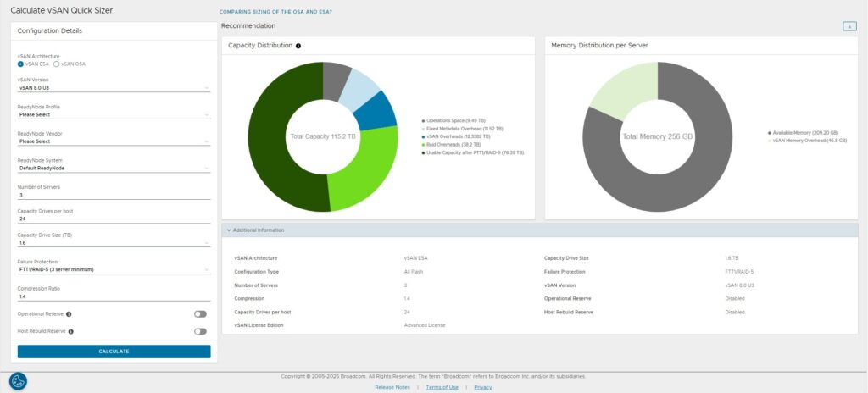Image resolution: width=868 pixels, height=393 pixels.
Task: Open the Release Notes link
Action: coord(392,387)
